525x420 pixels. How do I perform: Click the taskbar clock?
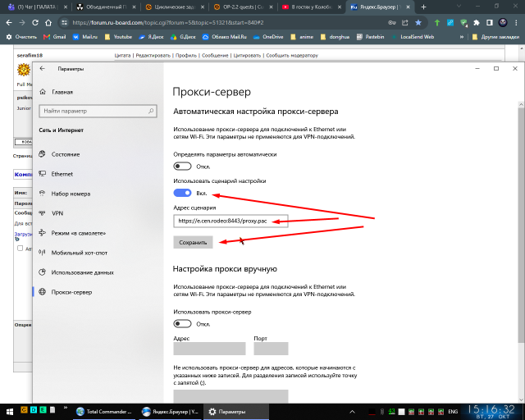(491, 412)
